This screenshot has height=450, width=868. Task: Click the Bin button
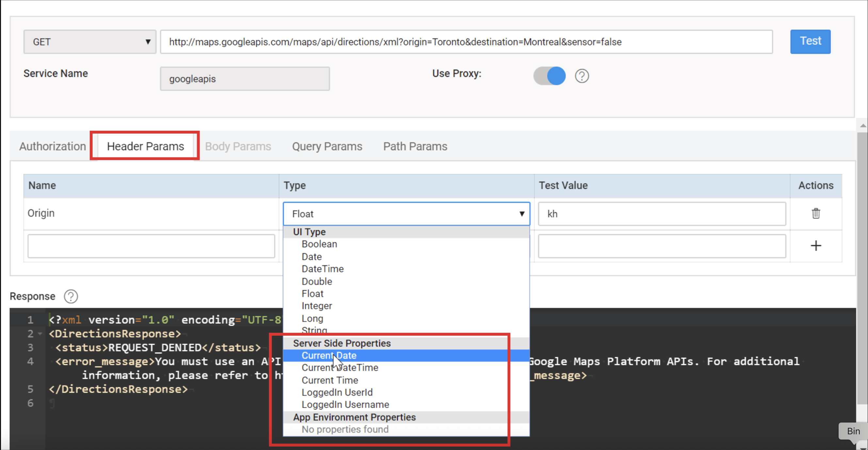853,431
